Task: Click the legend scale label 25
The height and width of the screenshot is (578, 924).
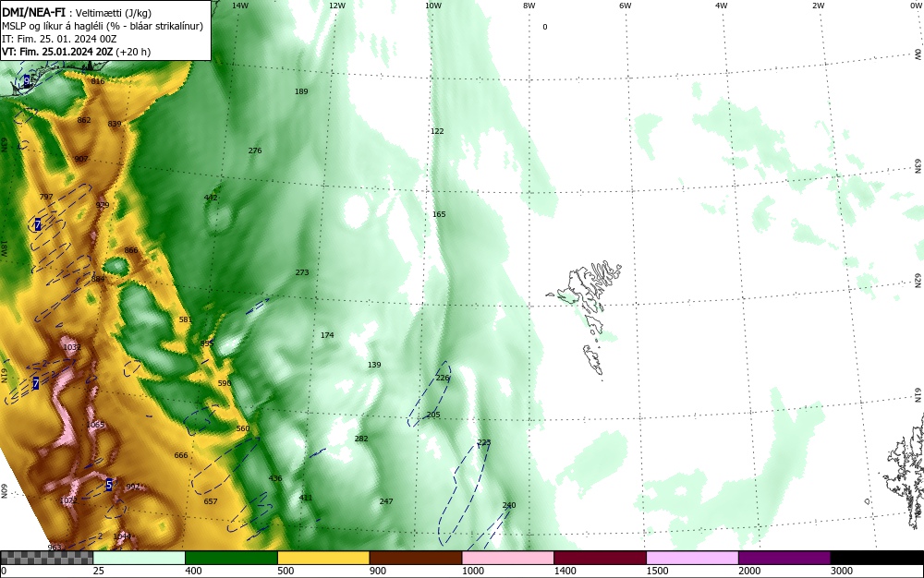Action: 99,571
